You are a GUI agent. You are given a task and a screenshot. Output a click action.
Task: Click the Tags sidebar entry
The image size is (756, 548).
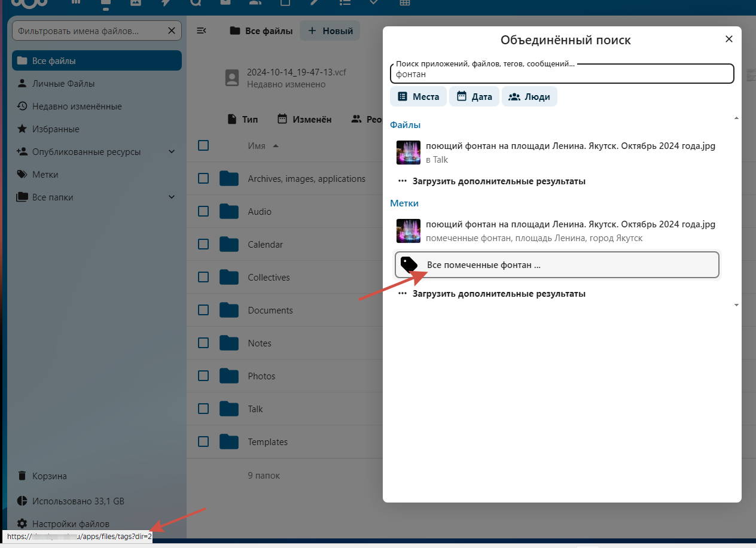[45, 175]
